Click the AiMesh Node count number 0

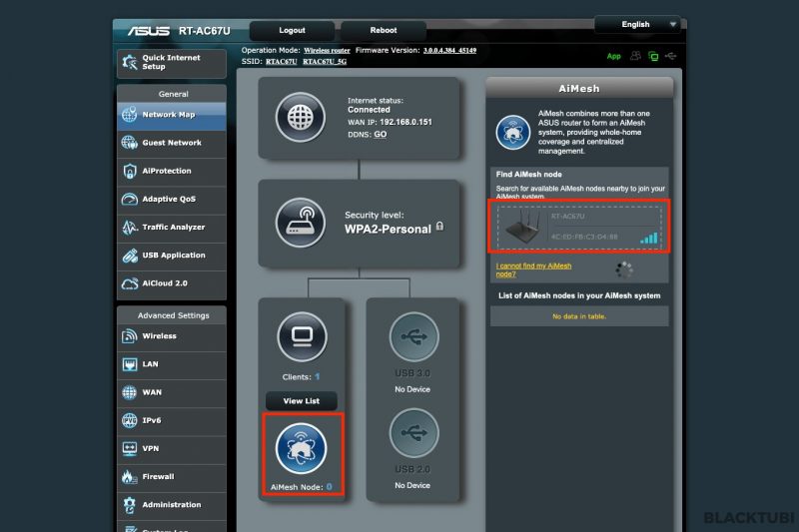(330, 487)
